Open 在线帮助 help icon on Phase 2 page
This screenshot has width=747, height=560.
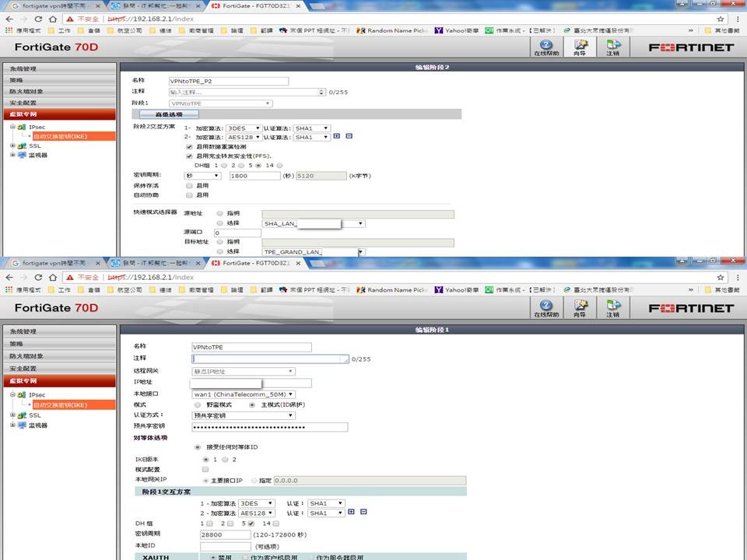546,47
